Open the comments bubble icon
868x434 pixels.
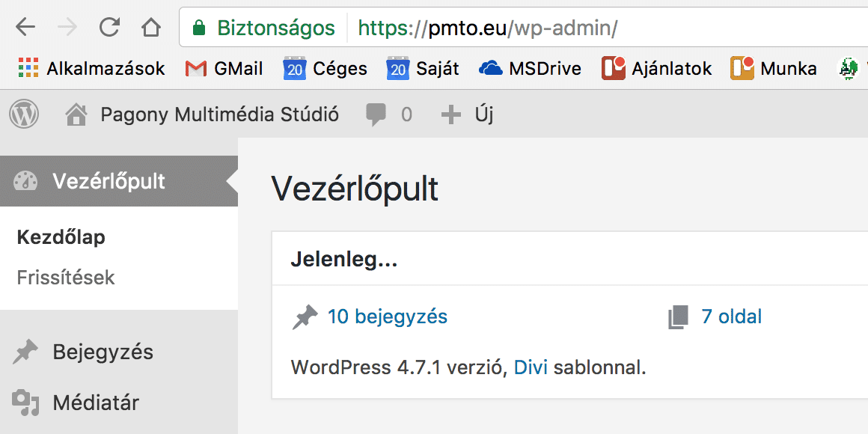376,114
